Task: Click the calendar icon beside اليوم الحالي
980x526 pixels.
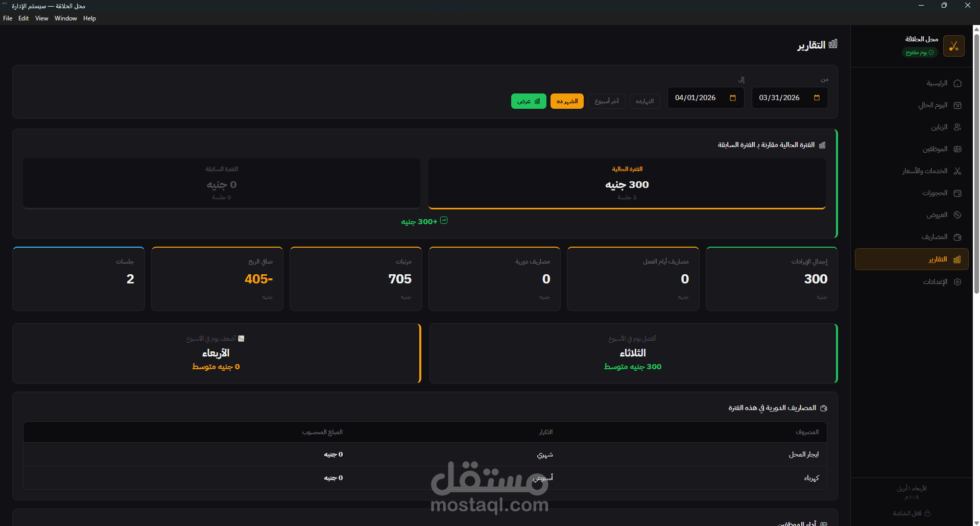Action: tap(958, 105)
